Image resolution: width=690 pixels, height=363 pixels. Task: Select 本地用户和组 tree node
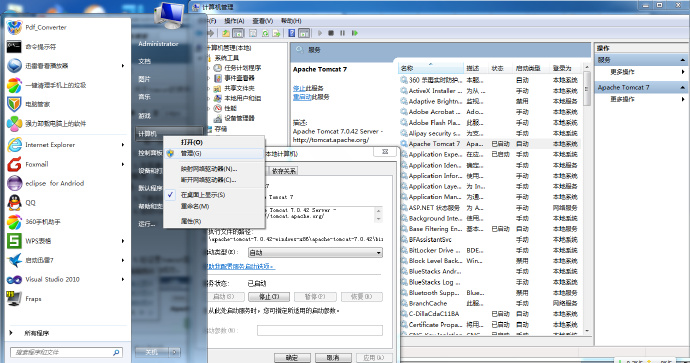click(x=242, y=98)
